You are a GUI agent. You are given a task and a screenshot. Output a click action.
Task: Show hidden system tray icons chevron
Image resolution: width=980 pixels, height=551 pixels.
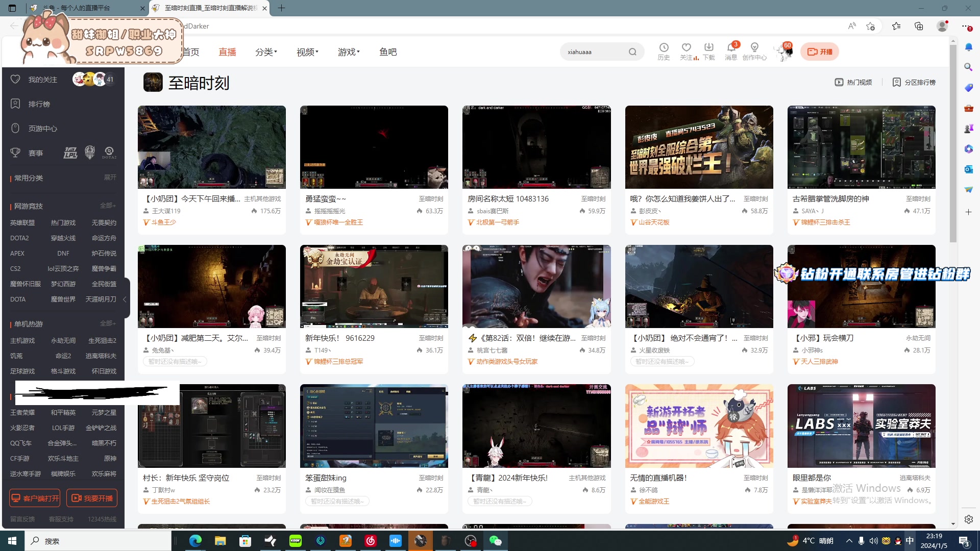849,541
